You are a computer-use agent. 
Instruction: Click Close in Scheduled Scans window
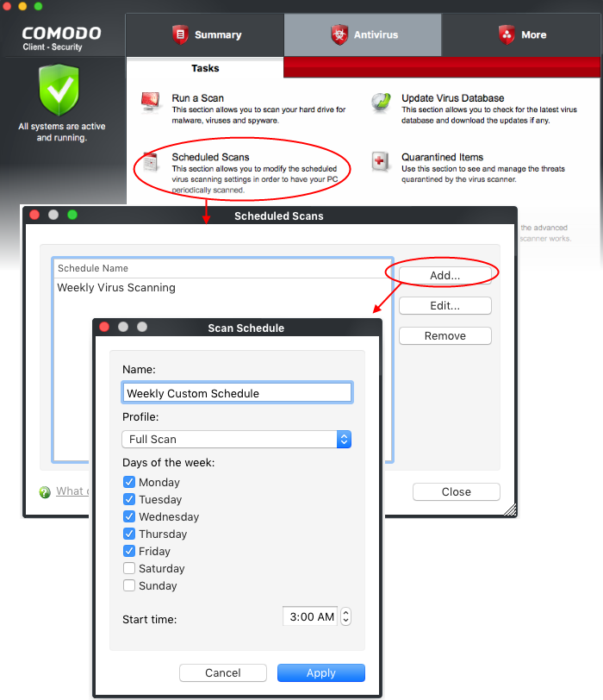[x=457, y=492]
